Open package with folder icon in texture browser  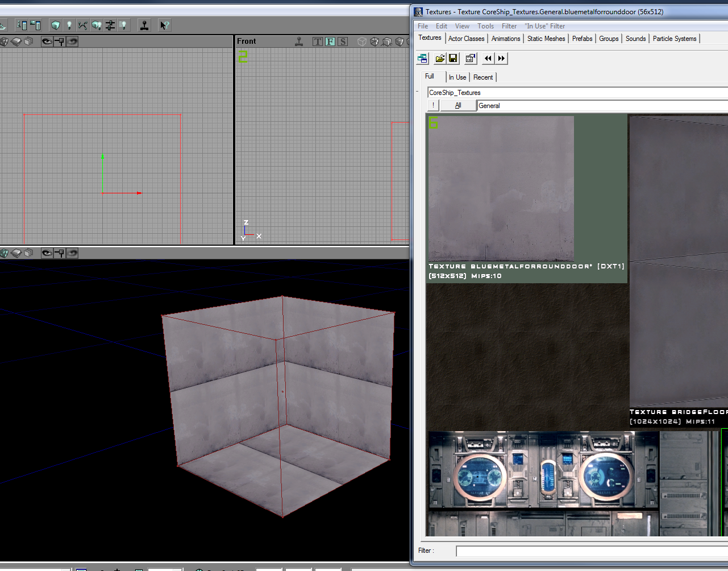(x=440, y=58)
